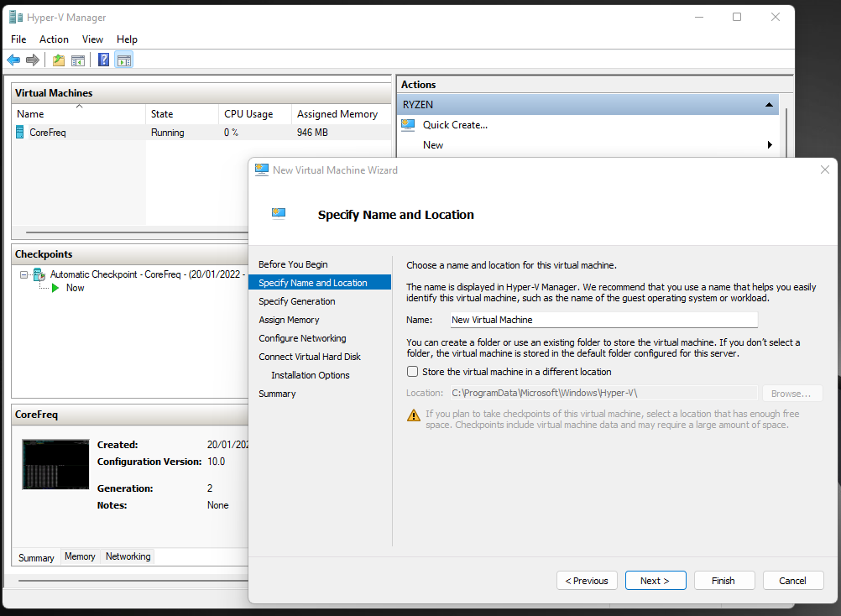Image resolution: width=841 pixels, height=616 pixels.
Task: Open the Action menu
Action: click(x=55, y=39)
